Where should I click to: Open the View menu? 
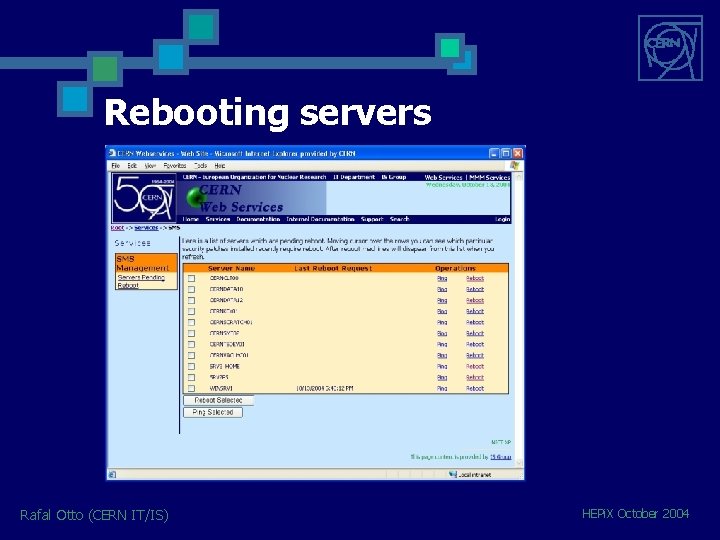[x=150, y=166]
